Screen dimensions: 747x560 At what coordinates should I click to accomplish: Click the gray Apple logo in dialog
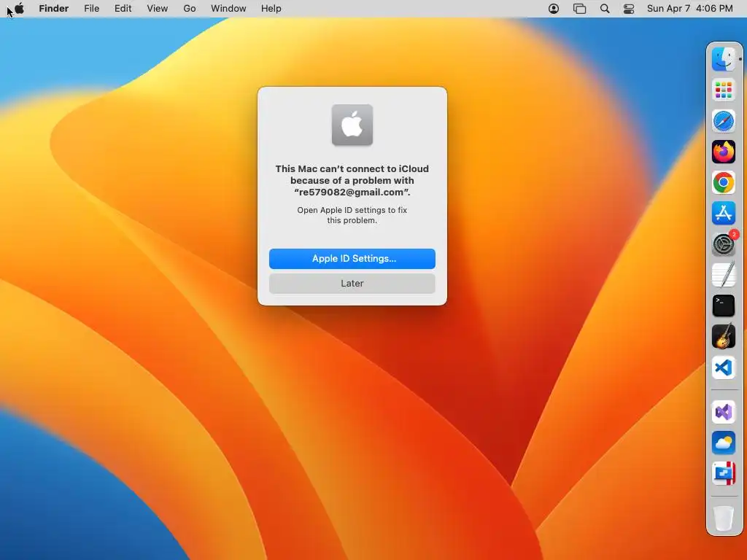[x=352, y=125]
